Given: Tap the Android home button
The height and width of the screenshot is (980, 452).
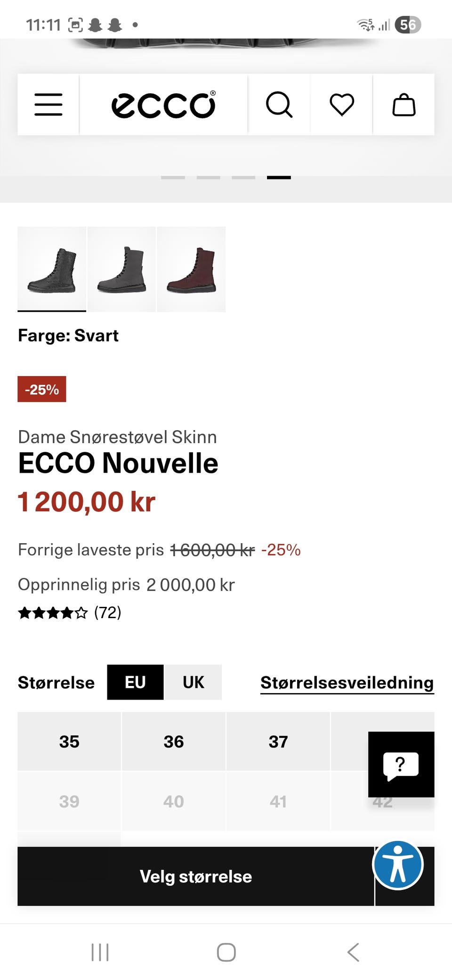Looking at the screenshot, I should [226, 952].
